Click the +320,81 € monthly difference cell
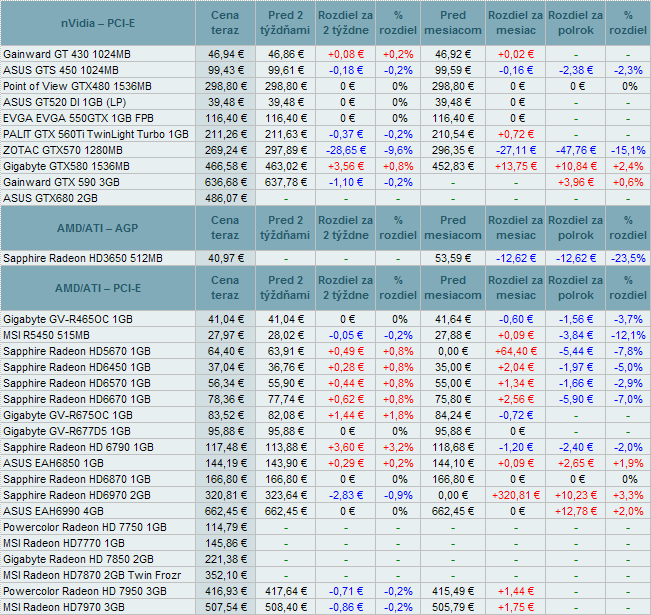 click(x=516, y=495)
